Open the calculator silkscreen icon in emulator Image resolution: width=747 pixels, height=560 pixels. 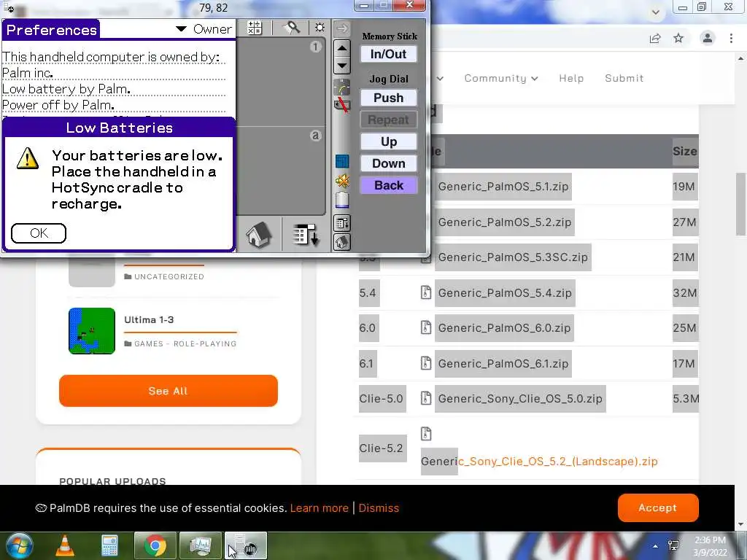(255, 28)
